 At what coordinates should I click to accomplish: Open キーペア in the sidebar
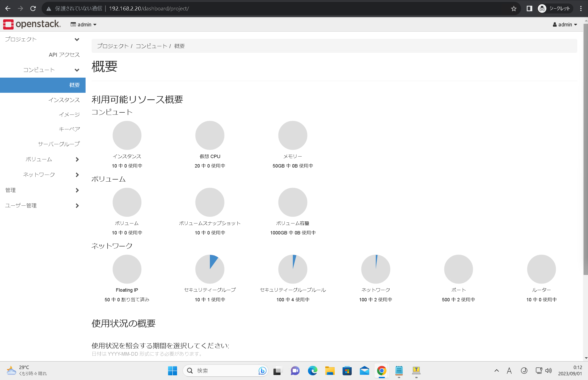click(69, 129)
